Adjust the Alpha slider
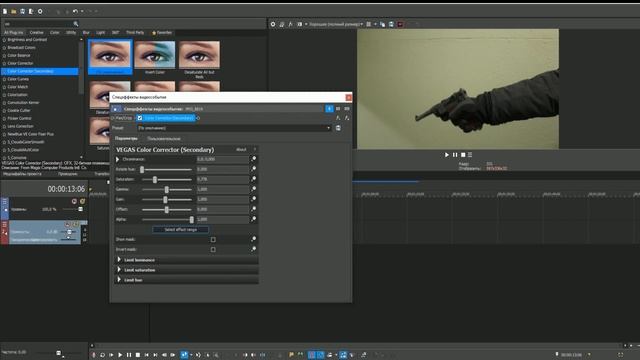This screenshot has height=360, width=640. click(167, 220)
